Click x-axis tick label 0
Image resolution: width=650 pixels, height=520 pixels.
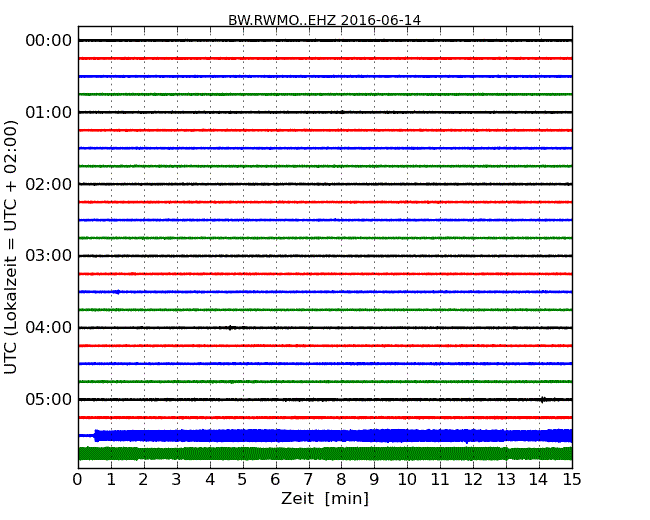(78, 480)
